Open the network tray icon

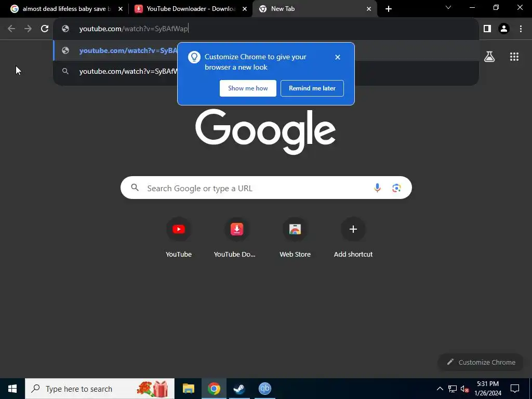pos(453,389)
